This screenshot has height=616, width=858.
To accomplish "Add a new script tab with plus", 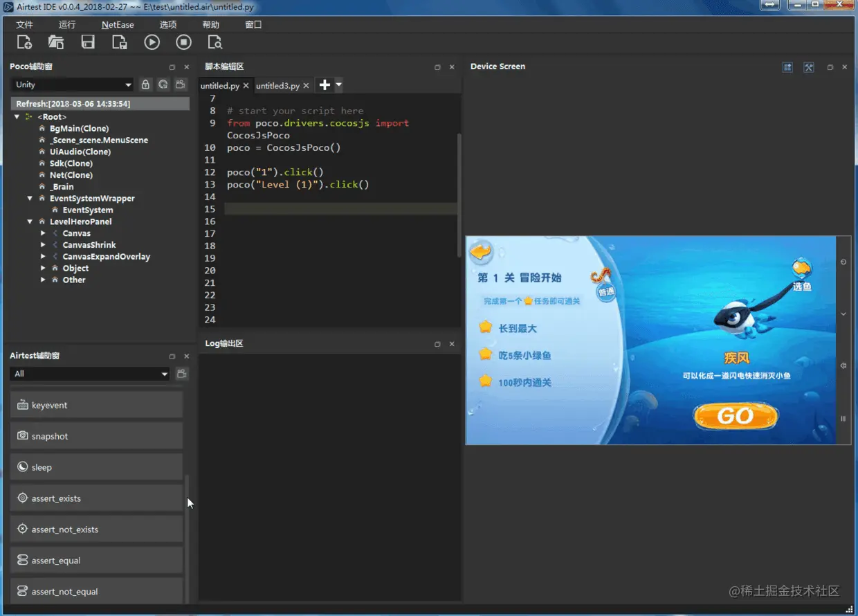I will (324, 85).
